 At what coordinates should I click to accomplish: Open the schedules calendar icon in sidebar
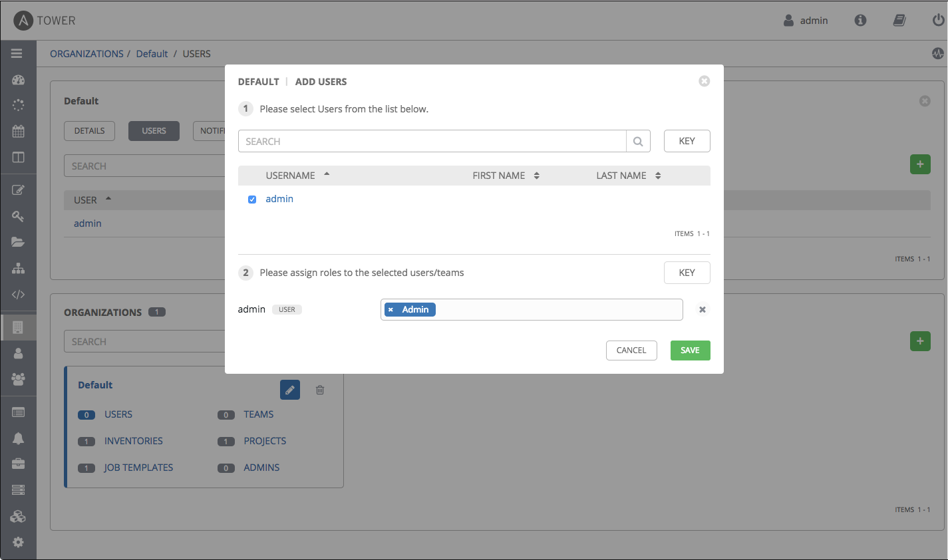point(18,131)
